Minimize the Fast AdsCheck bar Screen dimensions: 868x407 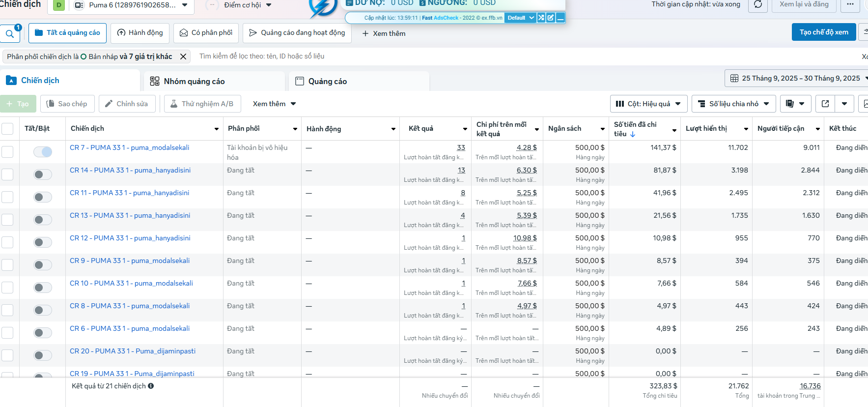click(560, 18)
